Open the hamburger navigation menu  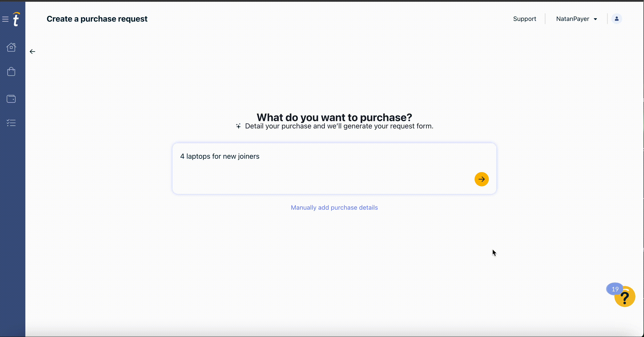5,19
